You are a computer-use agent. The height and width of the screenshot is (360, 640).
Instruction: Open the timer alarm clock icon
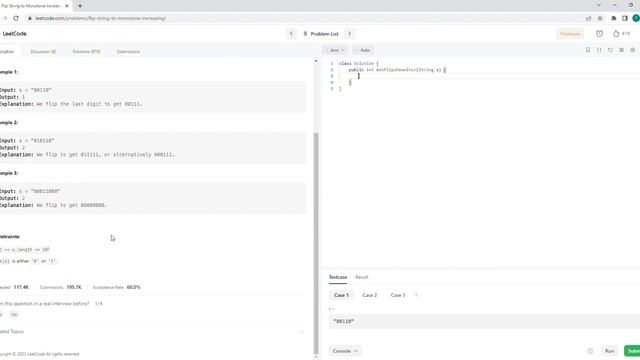tap(599, 34)
